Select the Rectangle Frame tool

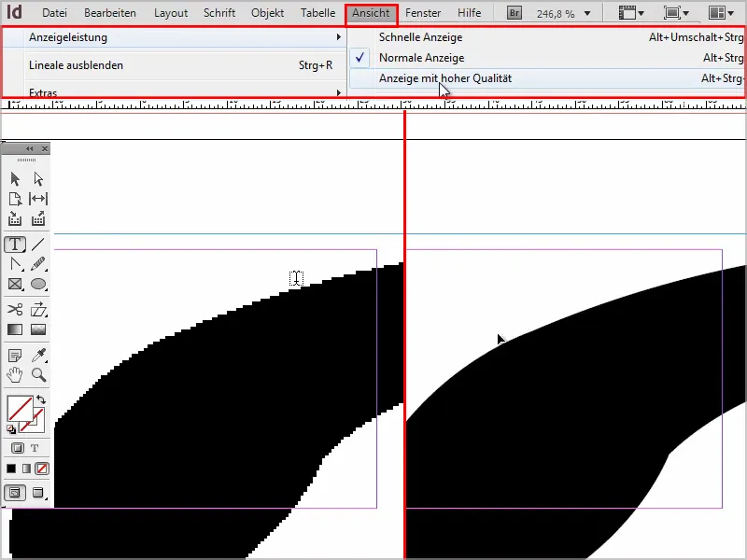[15, 284]
